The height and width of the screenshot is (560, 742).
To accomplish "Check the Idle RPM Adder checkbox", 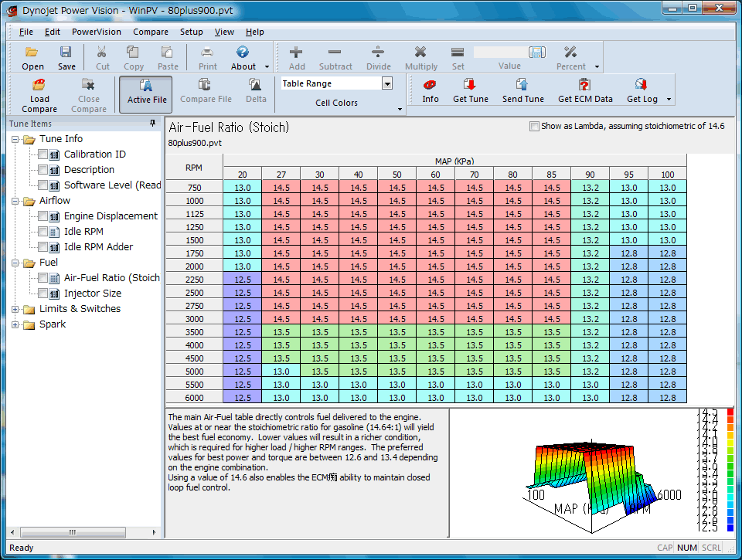I will 43,247.
